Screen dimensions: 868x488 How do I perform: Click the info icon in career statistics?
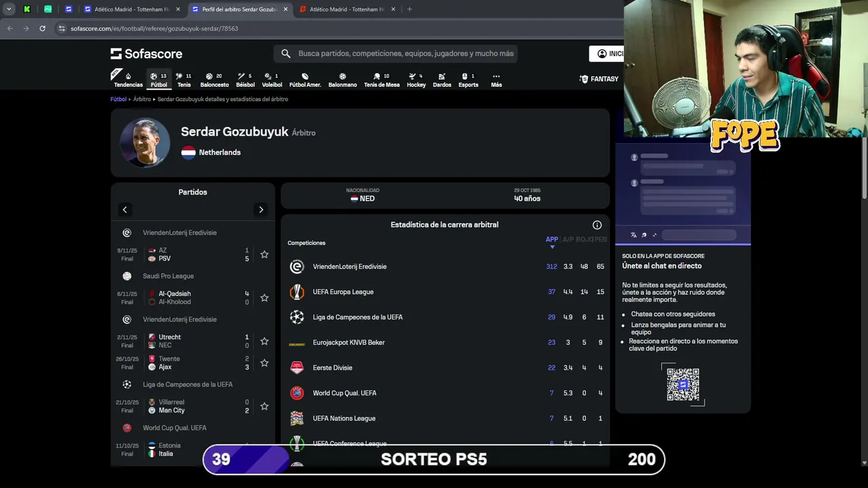[x=597, y=225]
